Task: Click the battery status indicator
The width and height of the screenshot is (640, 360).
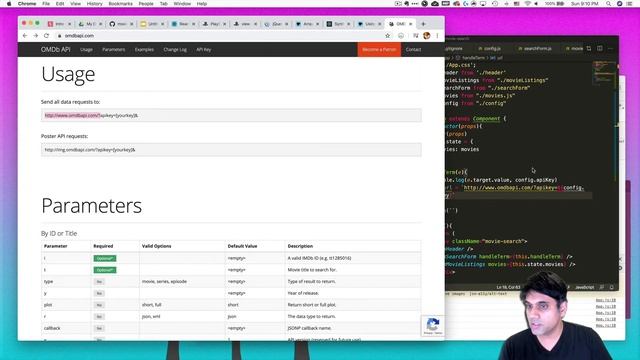Action: (555, 4)
